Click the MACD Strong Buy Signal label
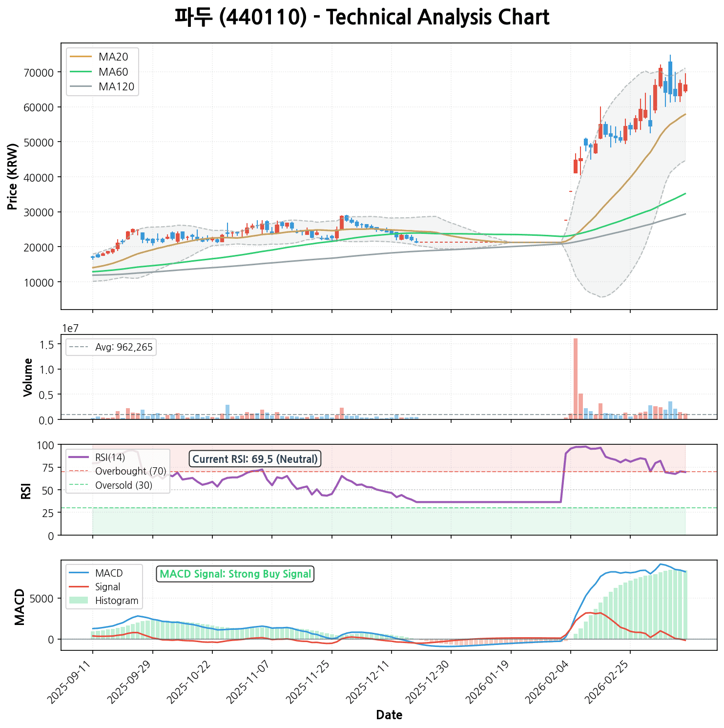 pyautogui.click(x=235, y=574)
